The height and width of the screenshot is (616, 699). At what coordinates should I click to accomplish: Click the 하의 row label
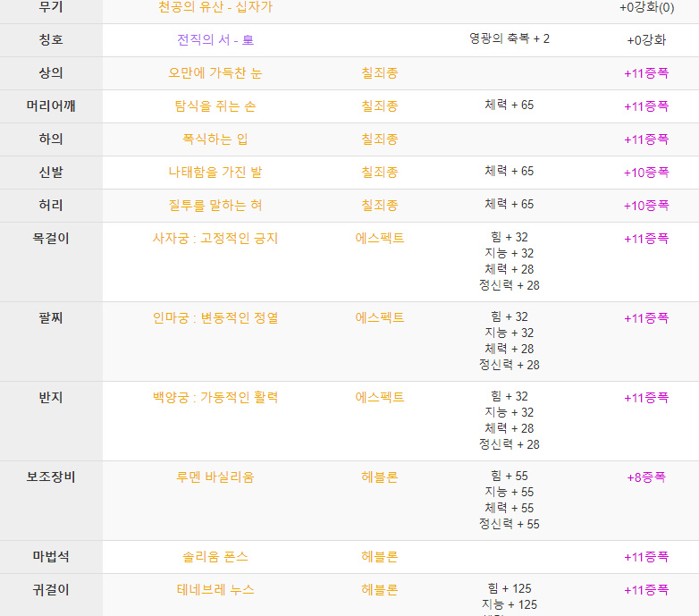click(51, 139)
